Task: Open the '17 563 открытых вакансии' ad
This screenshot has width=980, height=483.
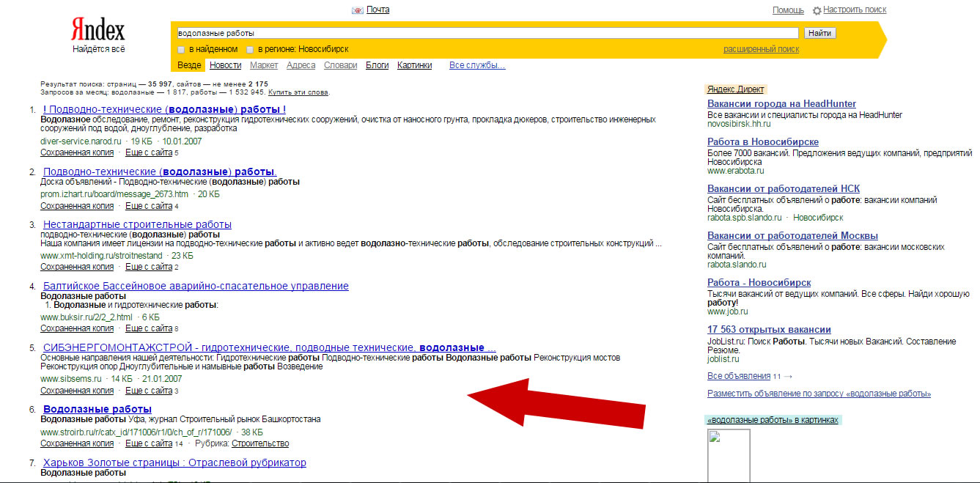Action: (769, 329)
